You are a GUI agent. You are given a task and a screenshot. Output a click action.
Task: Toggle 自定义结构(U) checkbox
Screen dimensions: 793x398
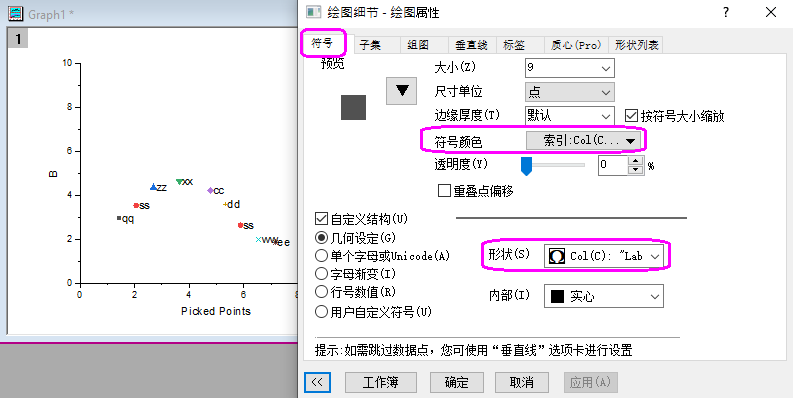pyautogui.click(x=321, y=219)
